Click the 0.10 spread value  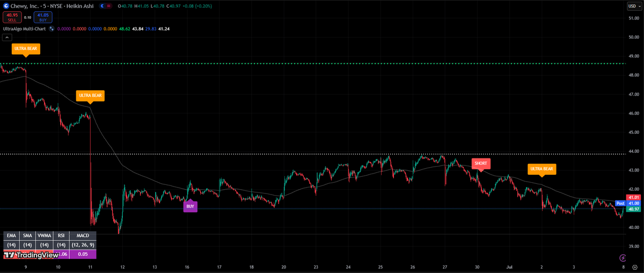[x=28, y=17]
